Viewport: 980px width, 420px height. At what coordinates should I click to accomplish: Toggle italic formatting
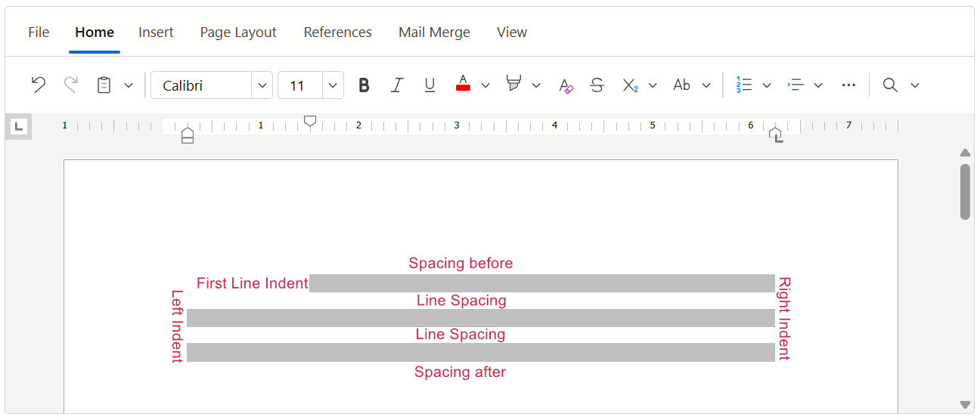pyautogui.click(x=397, y=85)
